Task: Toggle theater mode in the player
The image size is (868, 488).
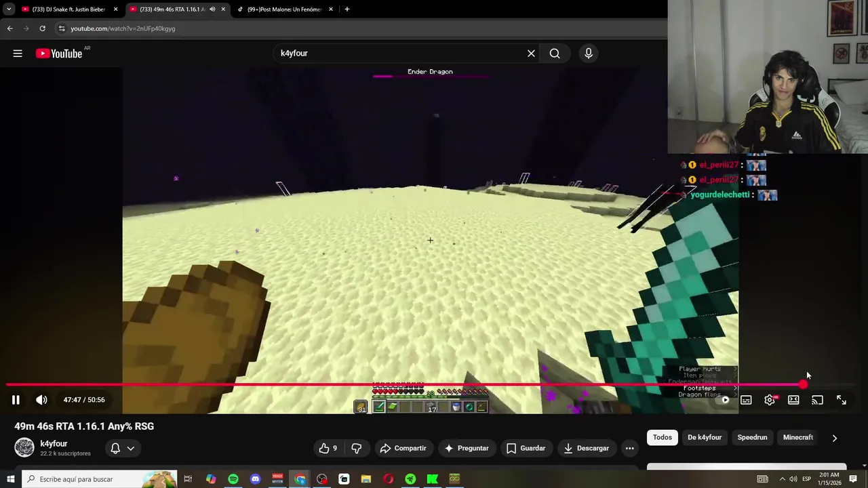Action: pyautogui.click(x=793, y=400)
